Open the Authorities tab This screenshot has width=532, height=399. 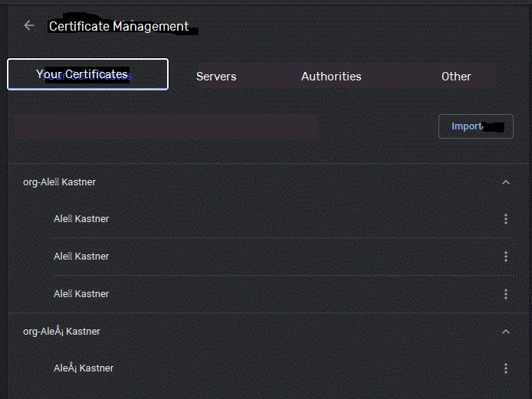click(x=331, y=77)
